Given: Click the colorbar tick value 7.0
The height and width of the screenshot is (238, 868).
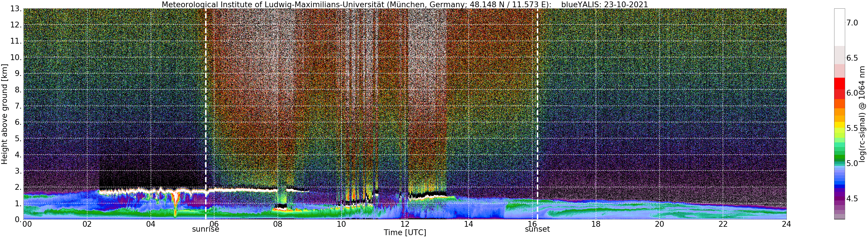Looking at the screenshot, I should tap(852, 23).
